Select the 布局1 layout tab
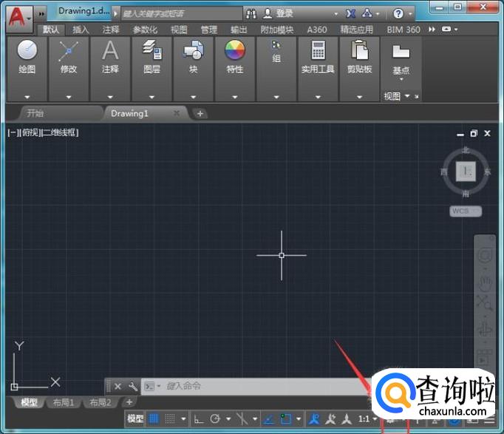The image size is (504, 434). click(63, 403)
